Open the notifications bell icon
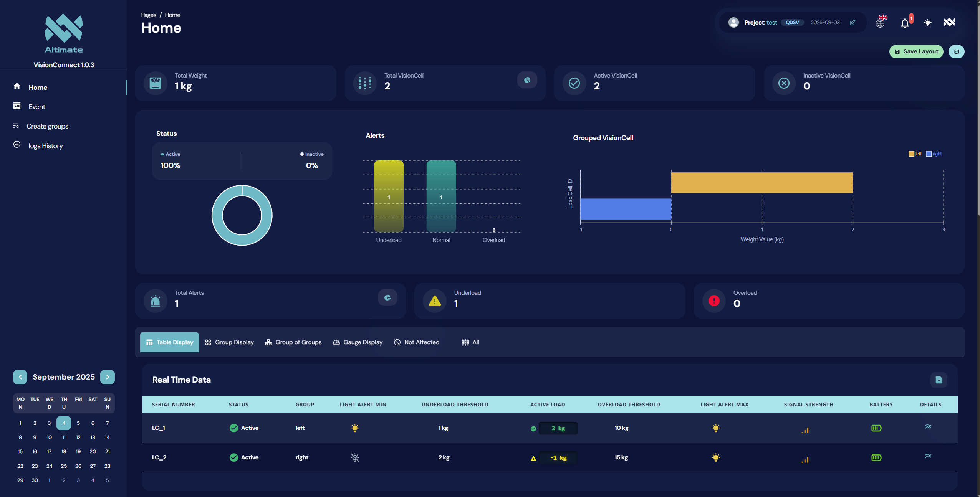This screenshot has width=980, height=497. [905, 23]
